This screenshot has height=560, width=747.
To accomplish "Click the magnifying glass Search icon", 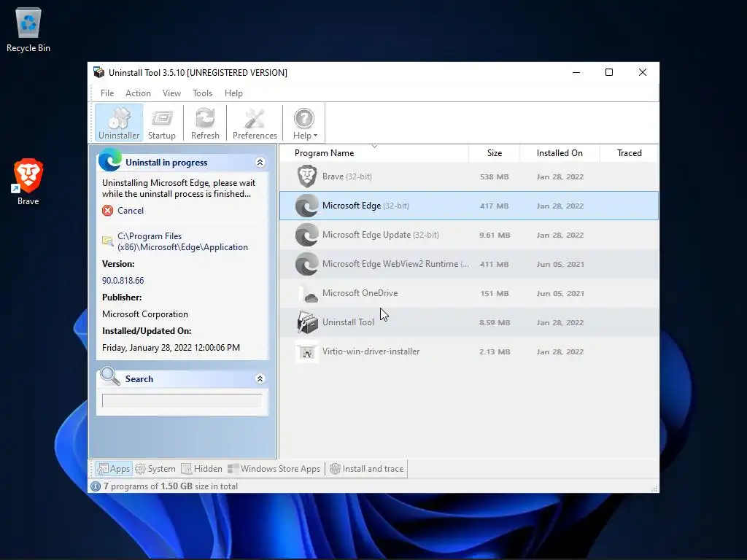I will pyautogui.click(x=110, y=376).
